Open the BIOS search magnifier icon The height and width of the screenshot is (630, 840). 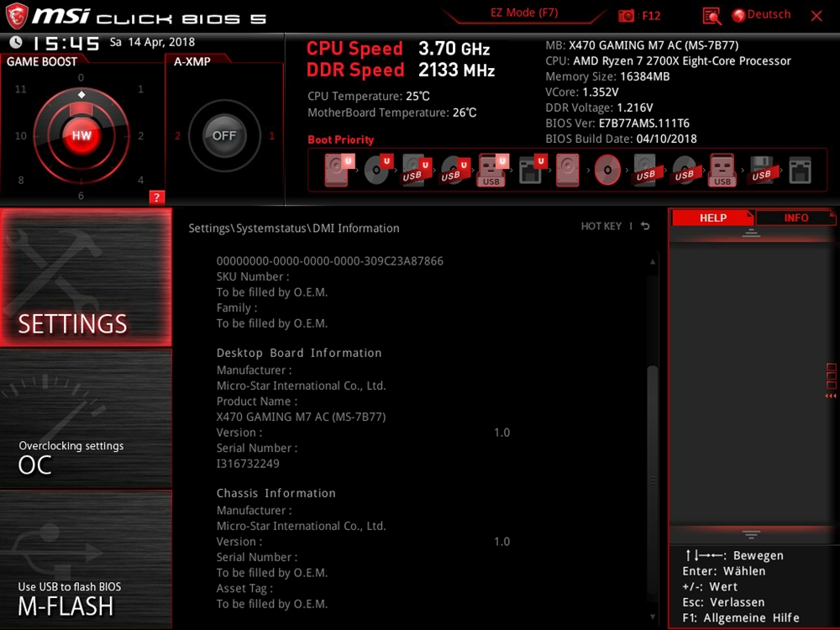coord(711,16)
